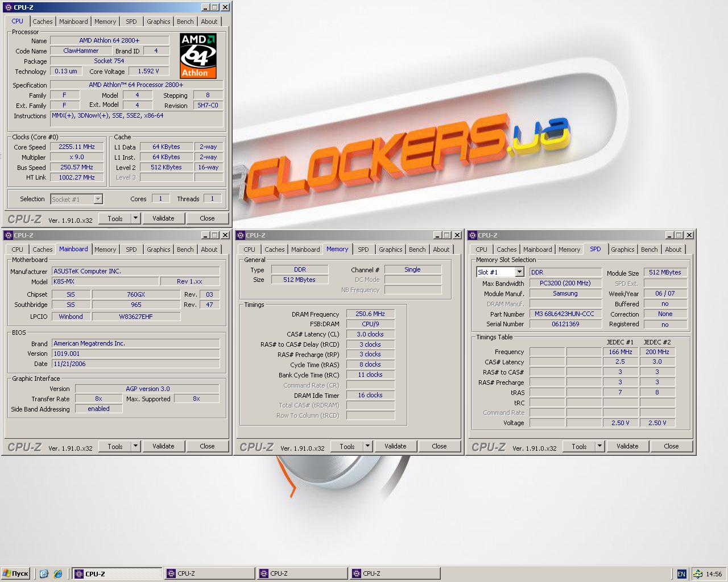
Task: Click the Code Name field ClawHammer
Action: 81,51
